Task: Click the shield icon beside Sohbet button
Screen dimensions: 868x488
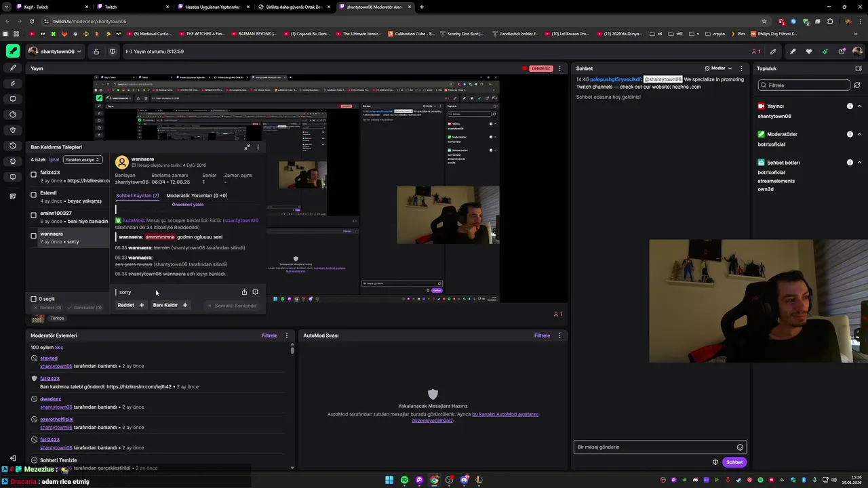Action: pos(715,462)
